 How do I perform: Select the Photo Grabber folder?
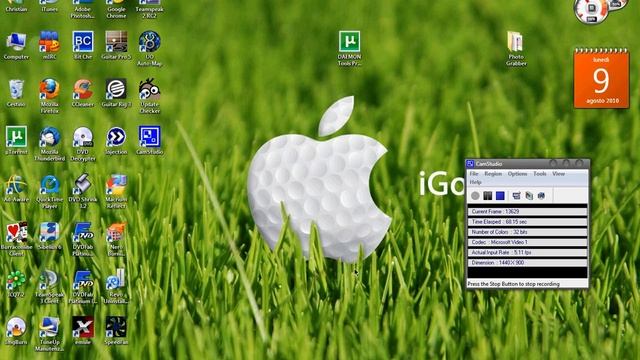tap(516, 49)
